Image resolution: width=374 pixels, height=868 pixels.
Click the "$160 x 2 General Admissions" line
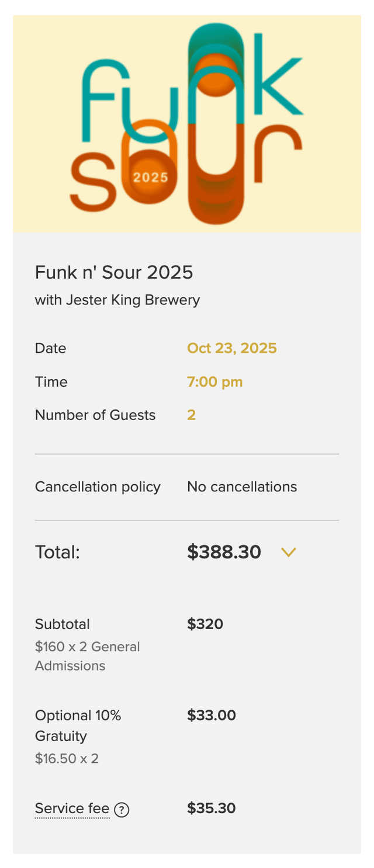click(x=88, y=656)
